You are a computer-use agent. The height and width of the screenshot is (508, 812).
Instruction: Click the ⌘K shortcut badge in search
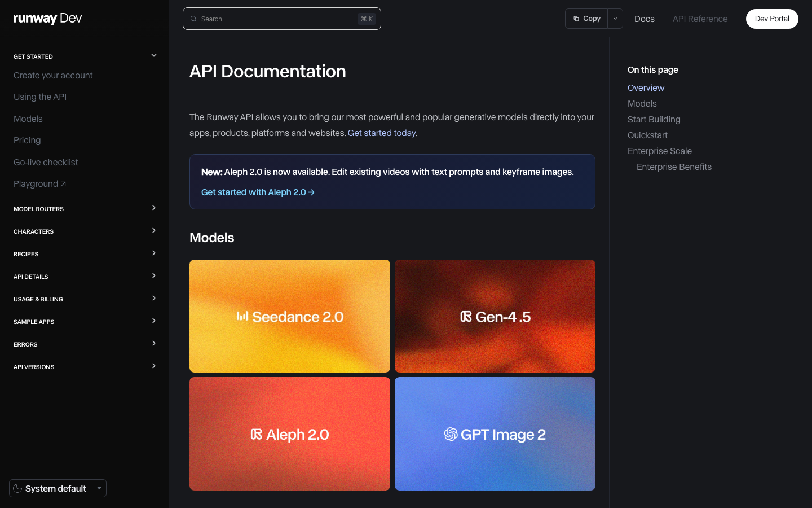[367, 19]
